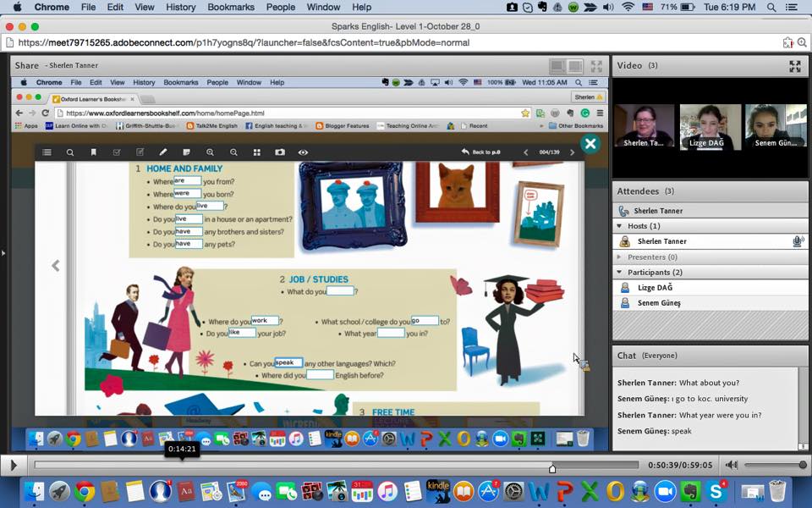Mute the recording volume speaker icon
The image size is (812, 508).
point(731,465)
